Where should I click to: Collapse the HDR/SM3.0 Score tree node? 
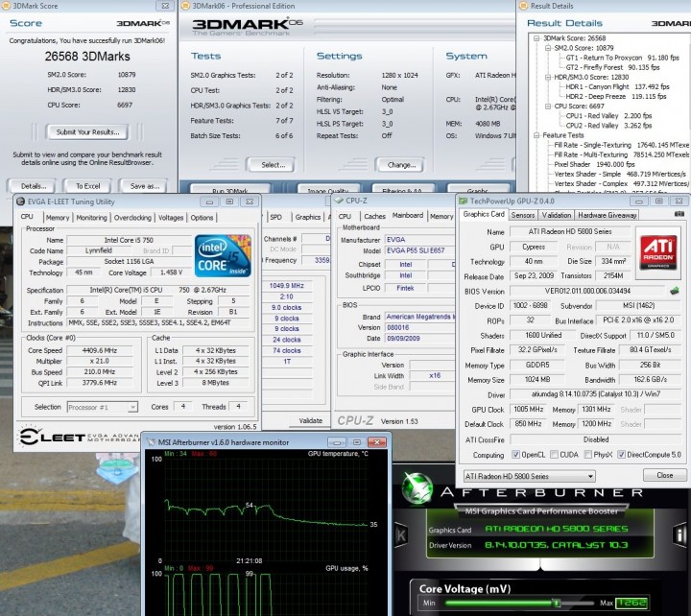(548, 77)
